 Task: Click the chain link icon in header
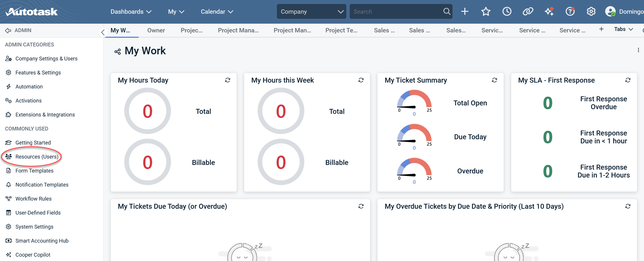click(x=528, y=12)
